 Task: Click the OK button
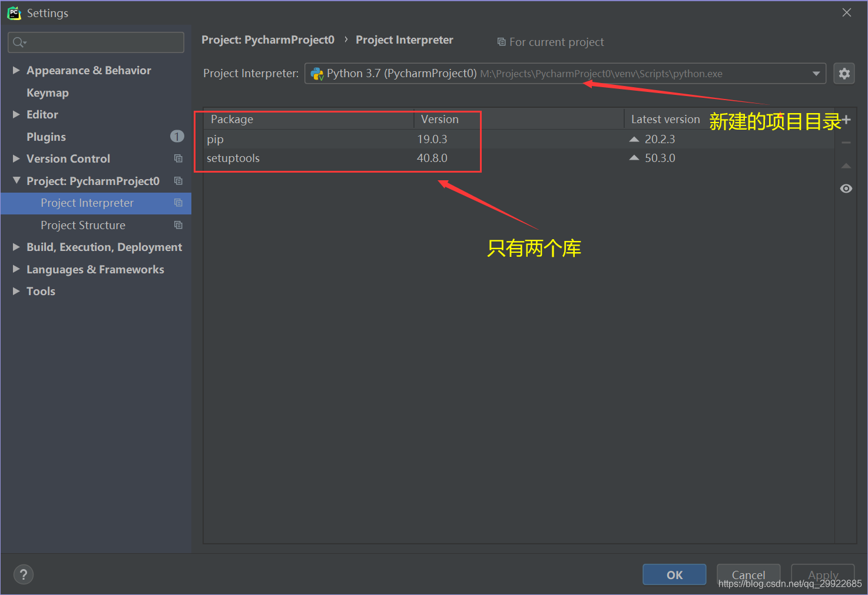[x=674, y=574]
